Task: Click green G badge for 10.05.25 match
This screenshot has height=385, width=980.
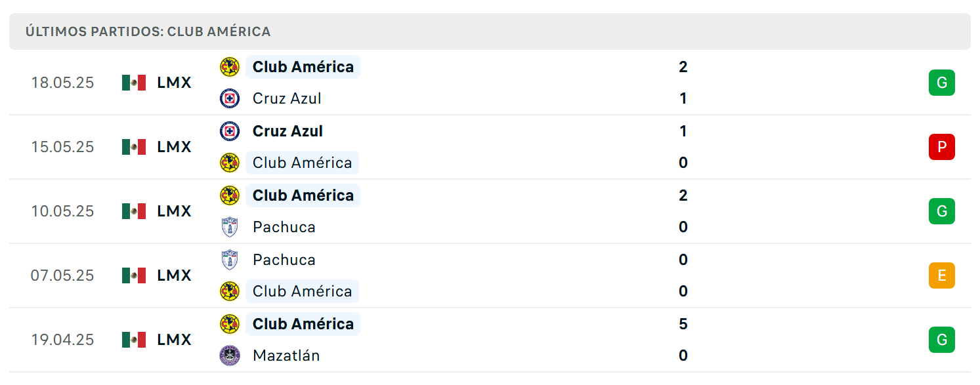Action: [942, 211]
